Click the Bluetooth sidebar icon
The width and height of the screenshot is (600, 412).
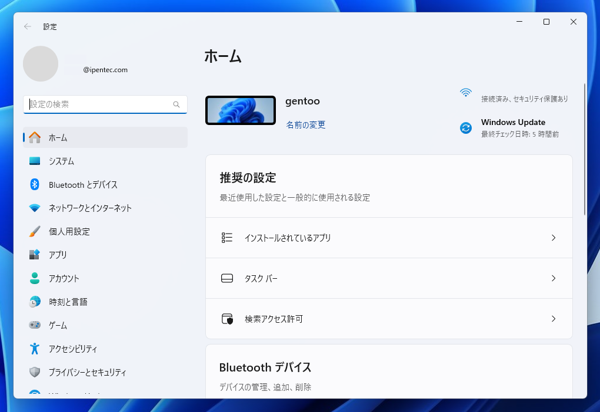click(x=35, y=184)
